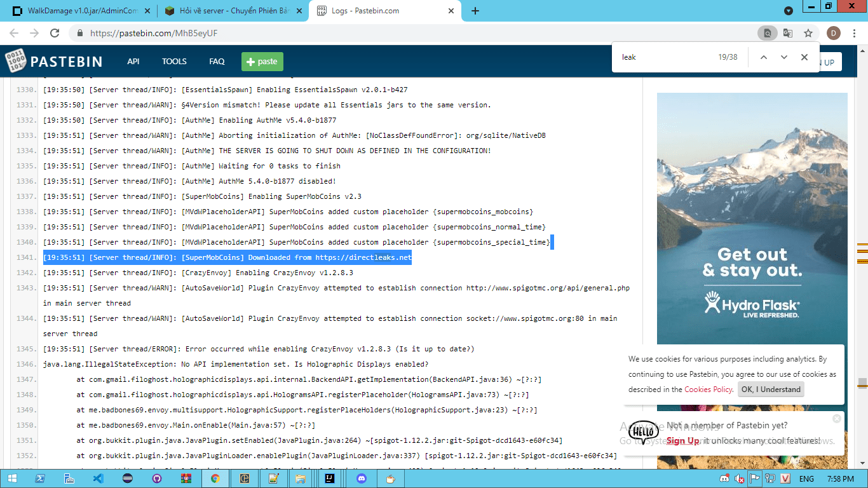Open the API menu item
Viewport: 868px width, 488px height.
[133, 62]
